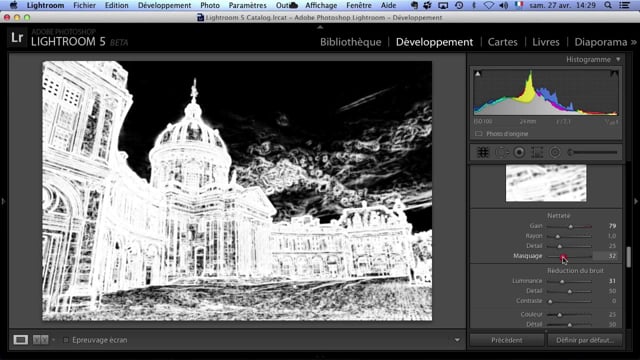640x360 pixels.
Task: Switch to Loupe view mode icon
Action: click(x=20, y=340)
